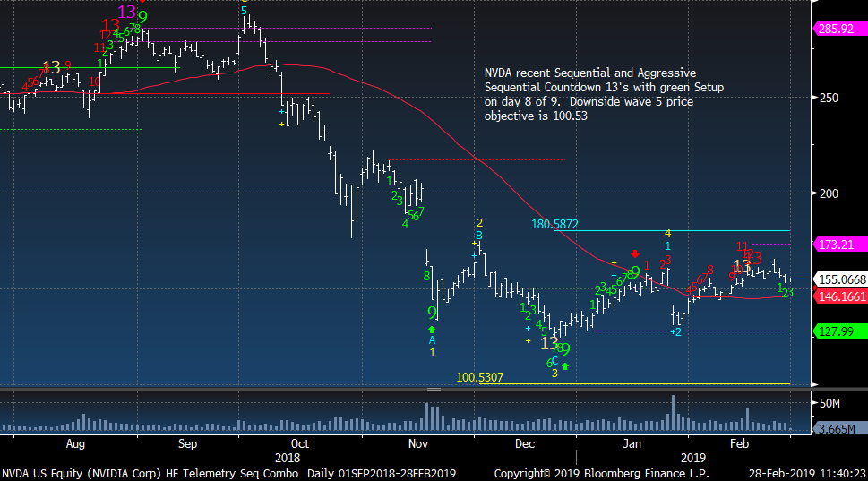Click the cyan wave A label in November
The width and height of the screenshot is (868, 481).
click(x=432, y=340)
